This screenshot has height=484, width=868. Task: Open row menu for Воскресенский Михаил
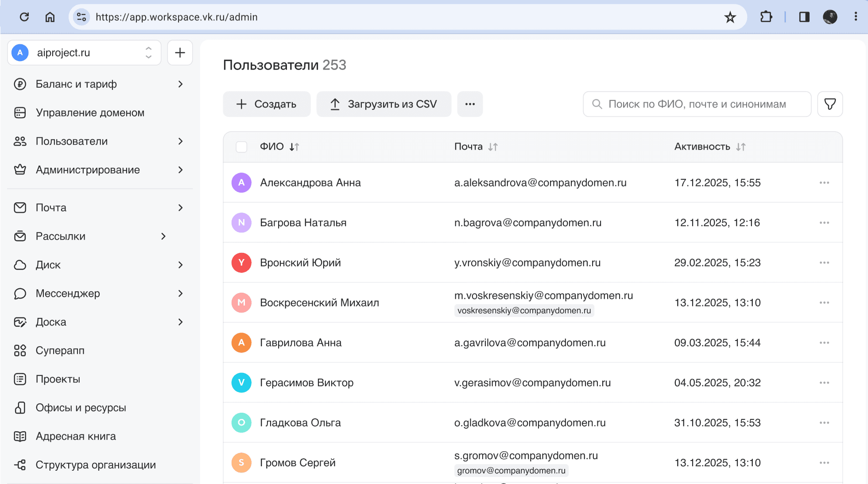[x=824, y=303]
